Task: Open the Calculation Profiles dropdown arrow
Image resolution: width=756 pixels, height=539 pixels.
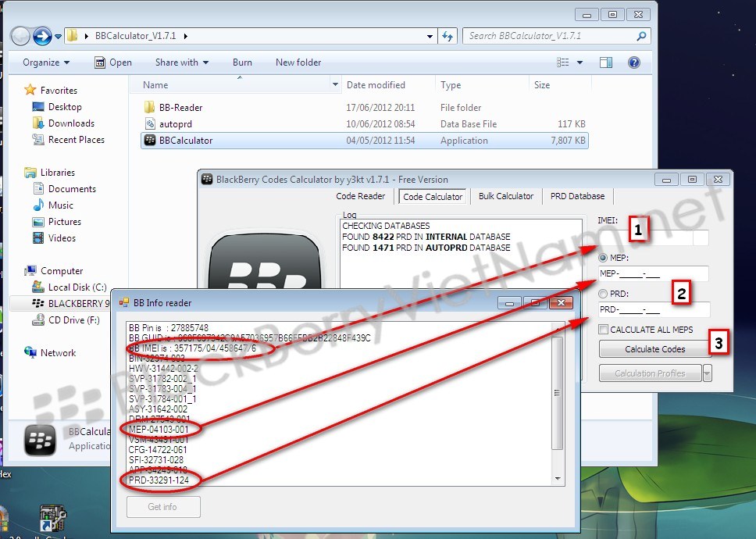Action: [707, 373]
